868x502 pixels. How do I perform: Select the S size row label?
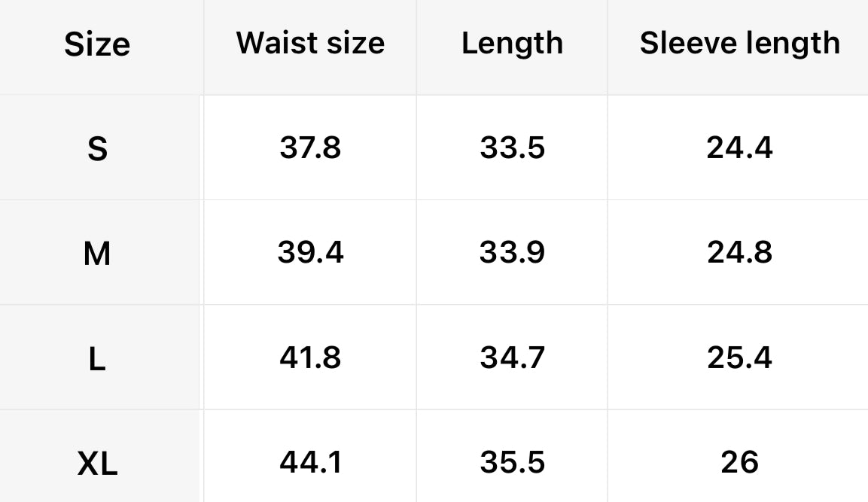[97, 149]
